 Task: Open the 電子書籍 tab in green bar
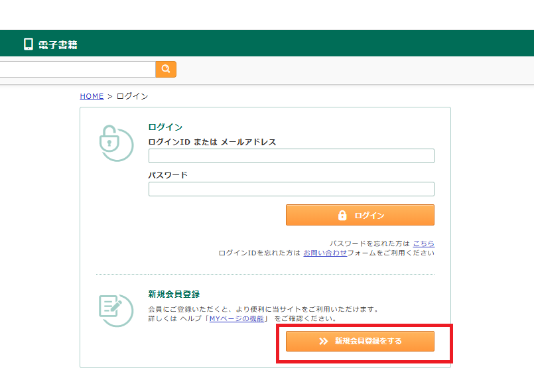click(x=58, y=45)
